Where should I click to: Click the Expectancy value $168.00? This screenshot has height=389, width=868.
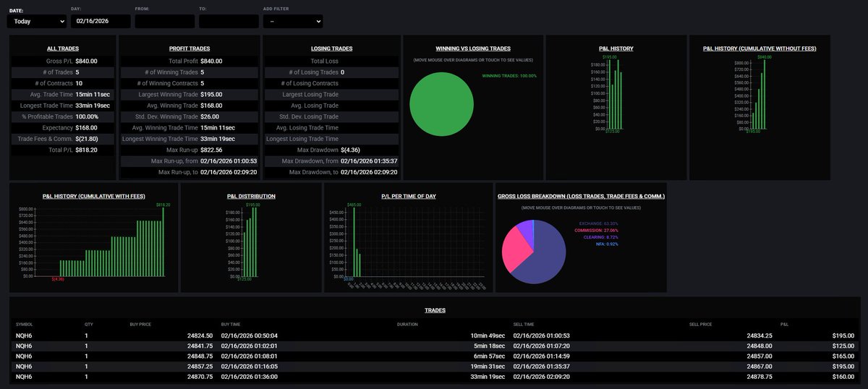click(x=85, y=127)
